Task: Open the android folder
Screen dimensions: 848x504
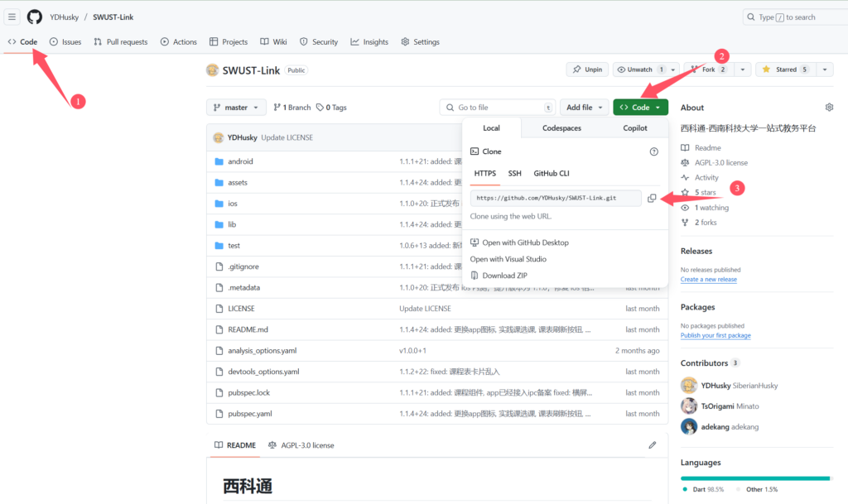Action: coord(240,161)
